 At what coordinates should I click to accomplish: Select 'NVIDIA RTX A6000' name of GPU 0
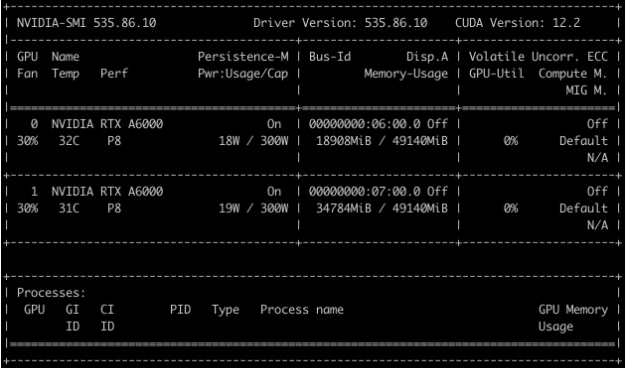[x=107, y=124]
